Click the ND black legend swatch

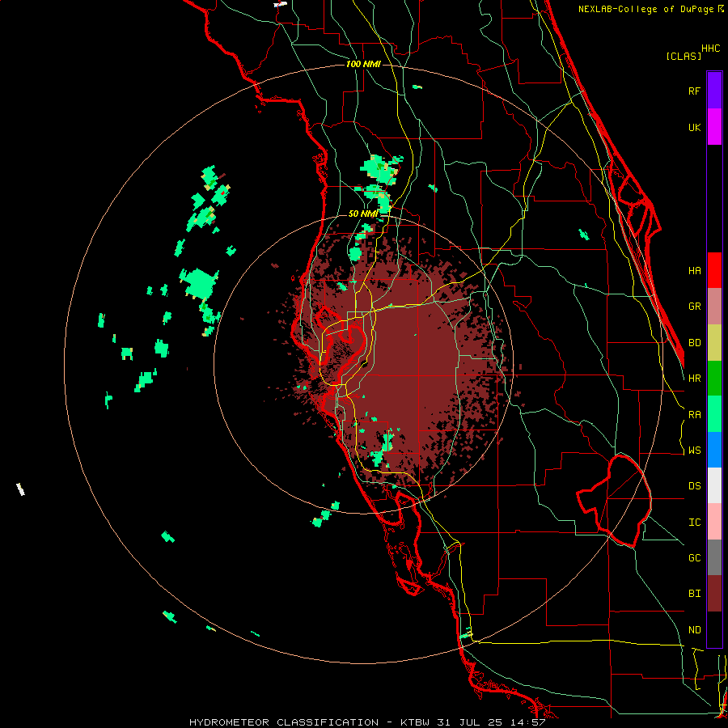click(714, 629)
